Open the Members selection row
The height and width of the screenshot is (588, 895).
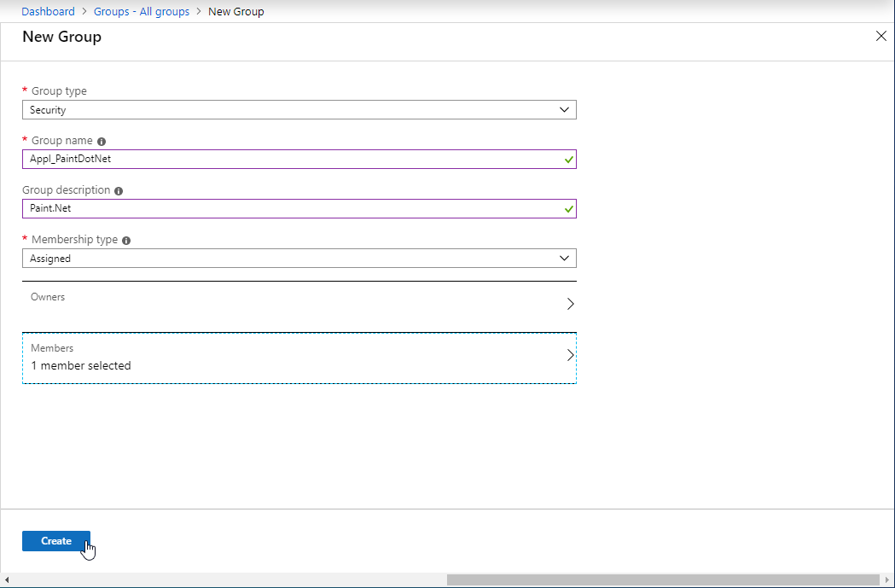[x=299, y=358]
